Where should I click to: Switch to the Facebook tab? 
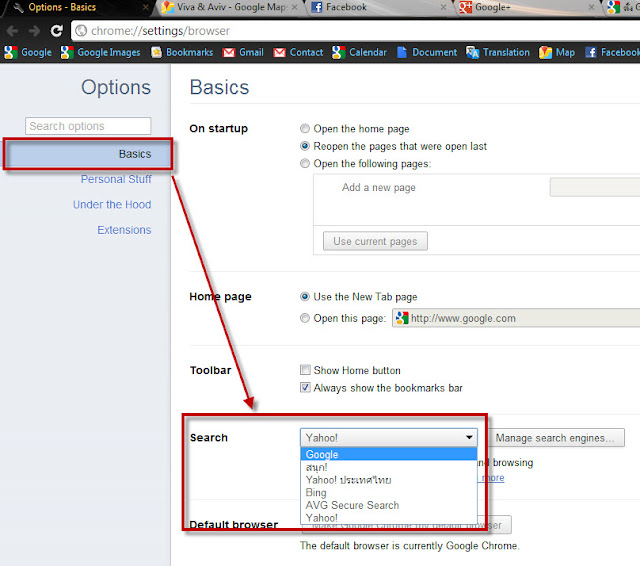pos(380,7)
